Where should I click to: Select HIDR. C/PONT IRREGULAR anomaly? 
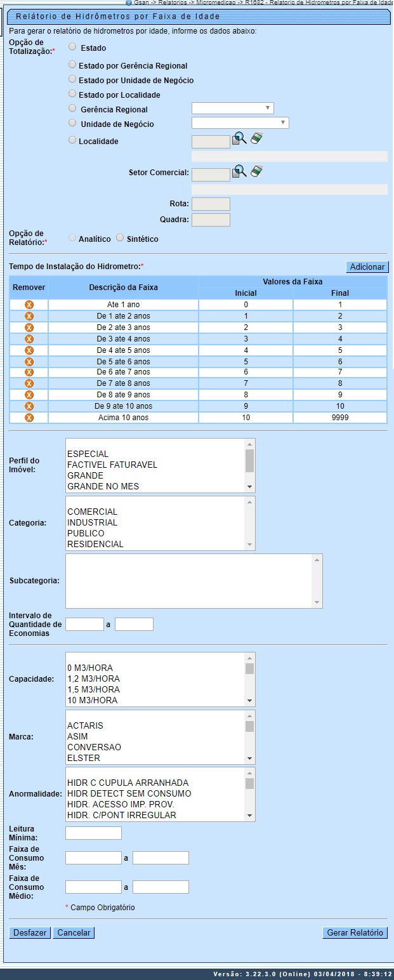pos(155,815)
